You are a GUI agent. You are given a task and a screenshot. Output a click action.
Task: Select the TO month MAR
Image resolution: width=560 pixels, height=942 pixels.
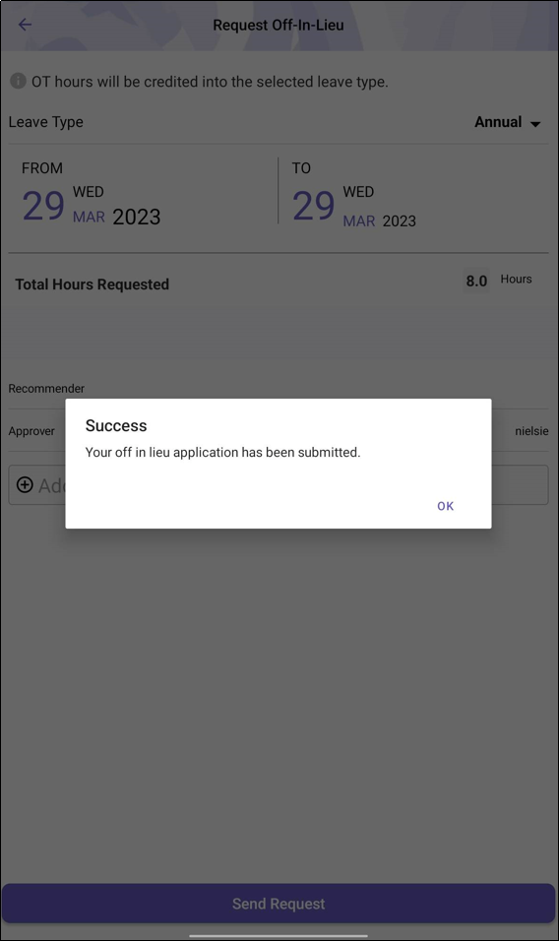pyautogui.click(x=358, y=221)
